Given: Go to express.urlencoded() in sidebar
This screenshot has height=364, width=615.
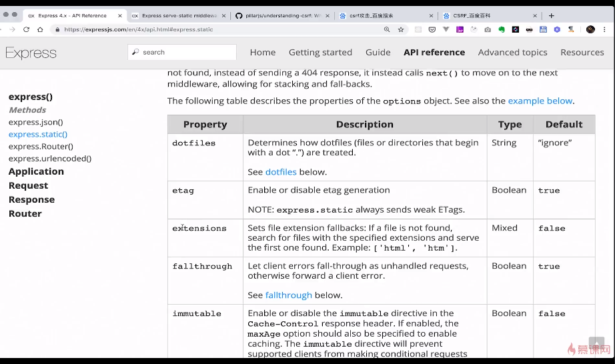Looking at the screenshot, I should (50, 159).
